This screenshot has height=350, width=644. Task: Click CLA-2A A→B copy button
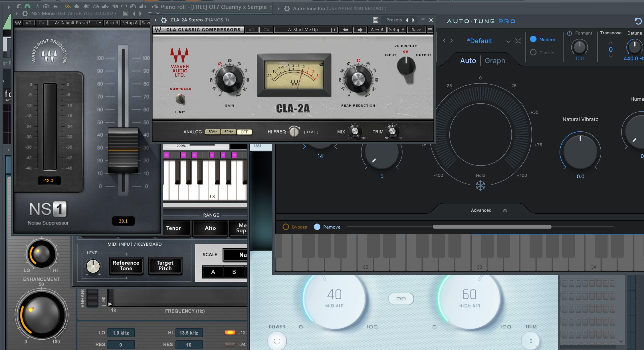(377, 30)
